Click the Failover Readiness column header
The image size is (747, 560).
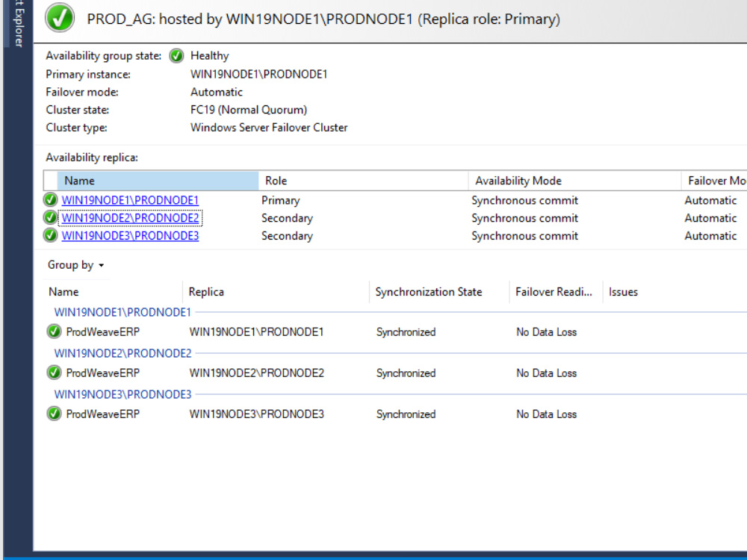(x=556, y=292)
